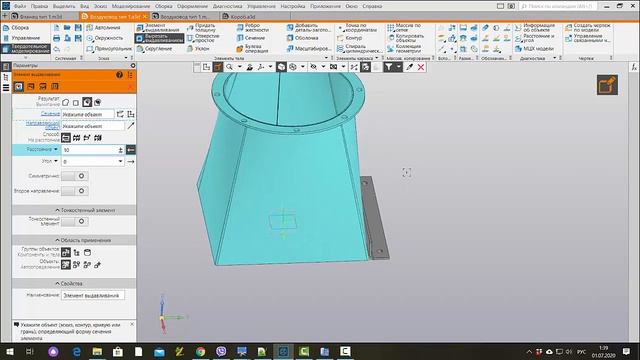The width and height of the screenshot is (640, 360).
Task: Select Расстояние и угол measurement
Action: 534,38
